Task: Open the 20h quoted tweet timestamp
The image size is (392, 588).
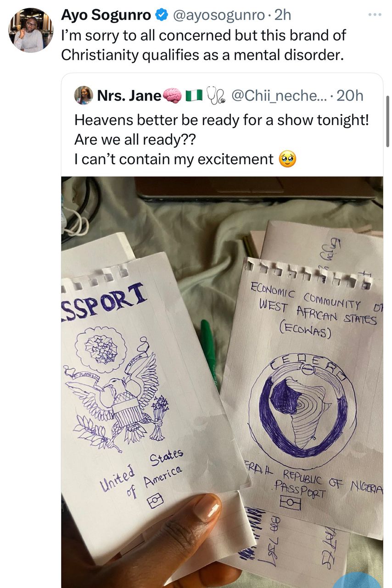Action: click(350, 96)
